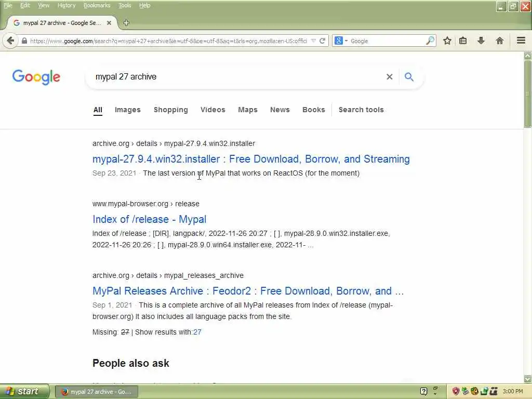
Task: Clear the Google search query with X
Action: point(390,77)
